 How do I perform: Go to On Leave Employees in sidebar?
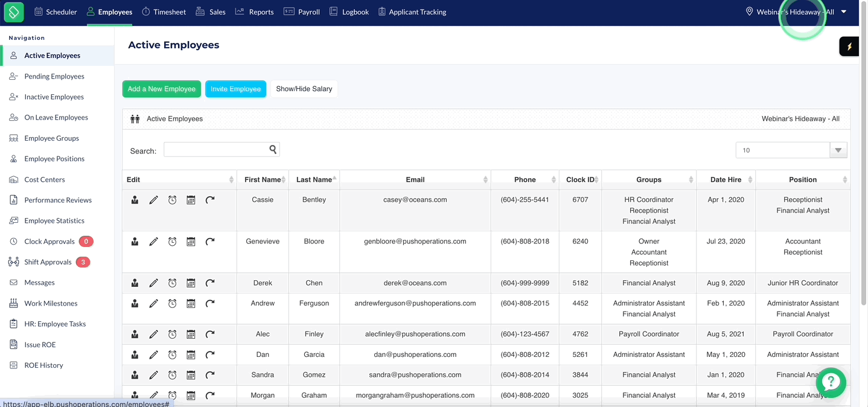[57, 117]
